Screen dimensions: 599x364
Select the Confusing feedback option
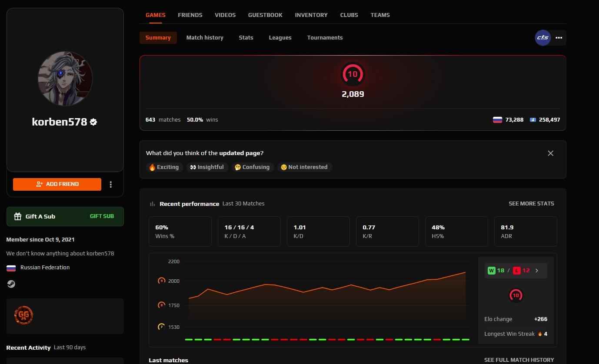[252, 167]
